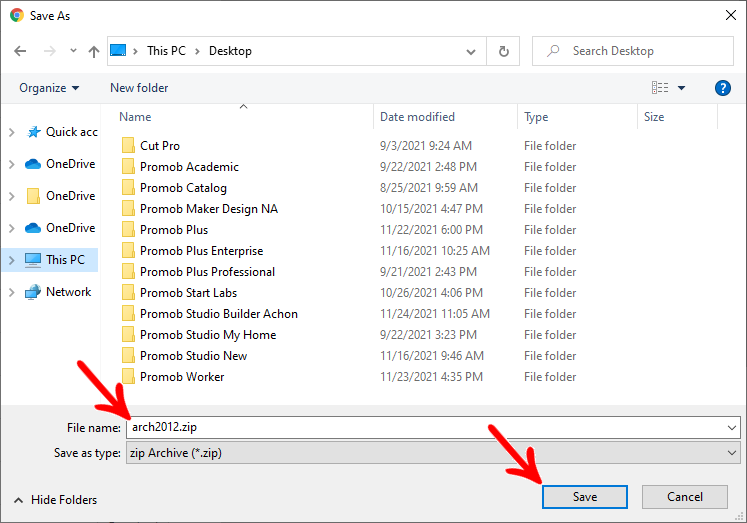Select the Promob Studio New folder
747x523 pixels.
coord(193,355)
